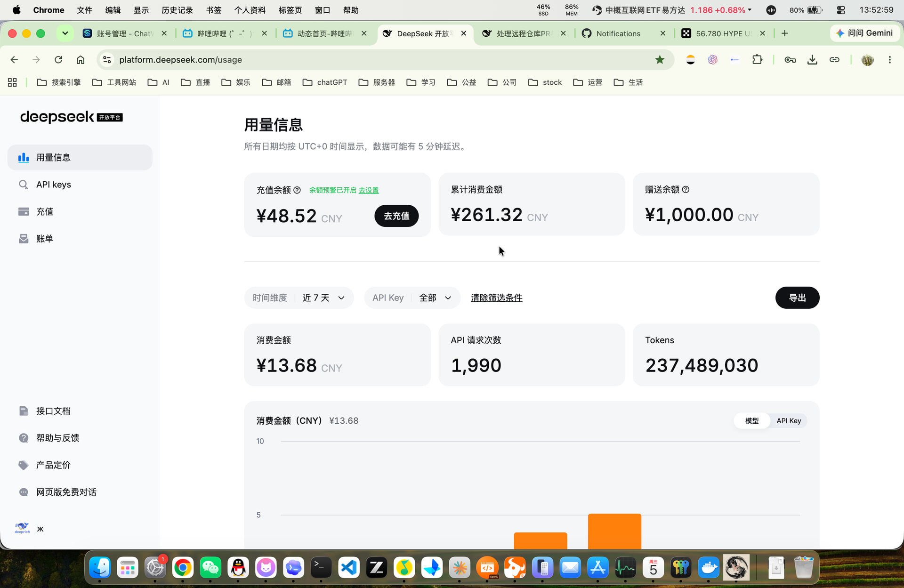Open the account avatar at the sidebar bottom
Image resolution: width=904 pixels, height=588 pixels.
pos(22,529)
